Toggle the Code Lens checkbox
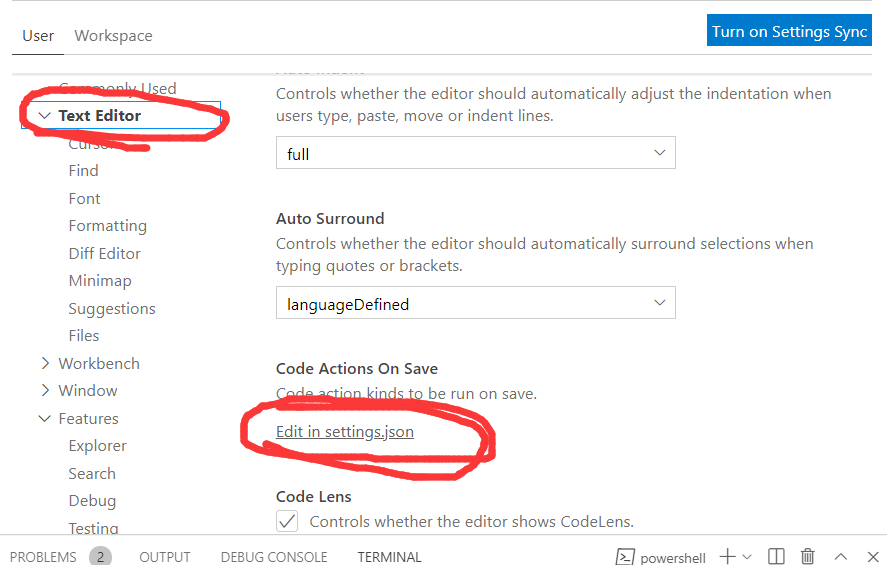This screenshot has height=565, width=887. click(x=287, y=521)
